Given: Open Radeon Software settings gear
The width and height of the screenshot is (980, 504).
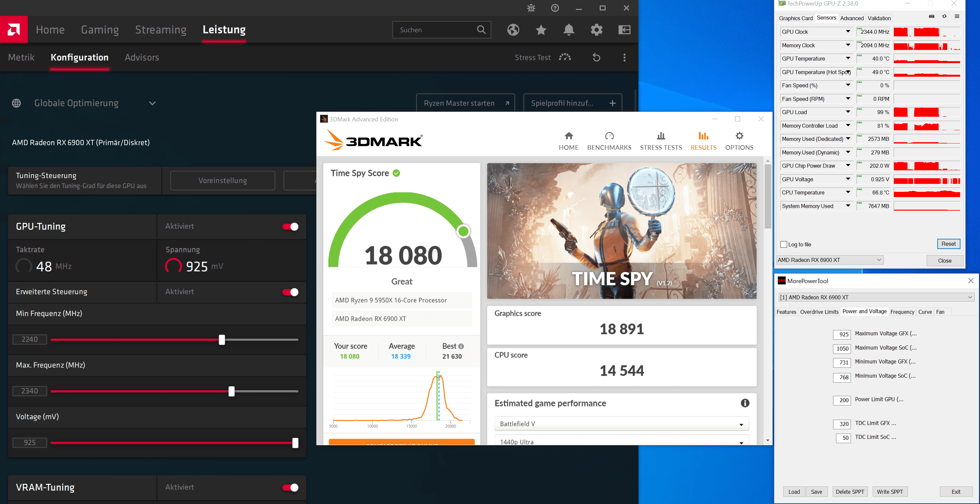Looking at the screenshot, I should (596, 30).
